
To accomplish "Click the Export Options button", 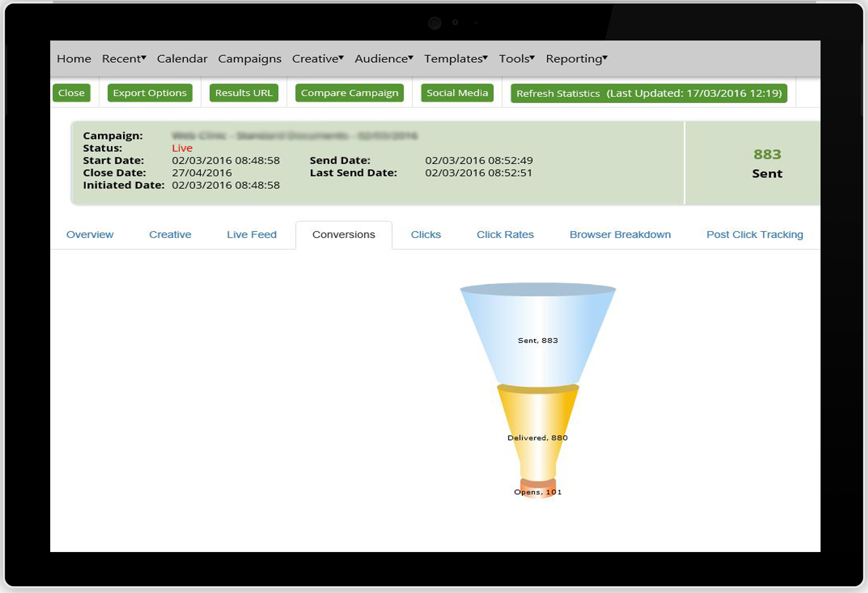I will 150,93.
